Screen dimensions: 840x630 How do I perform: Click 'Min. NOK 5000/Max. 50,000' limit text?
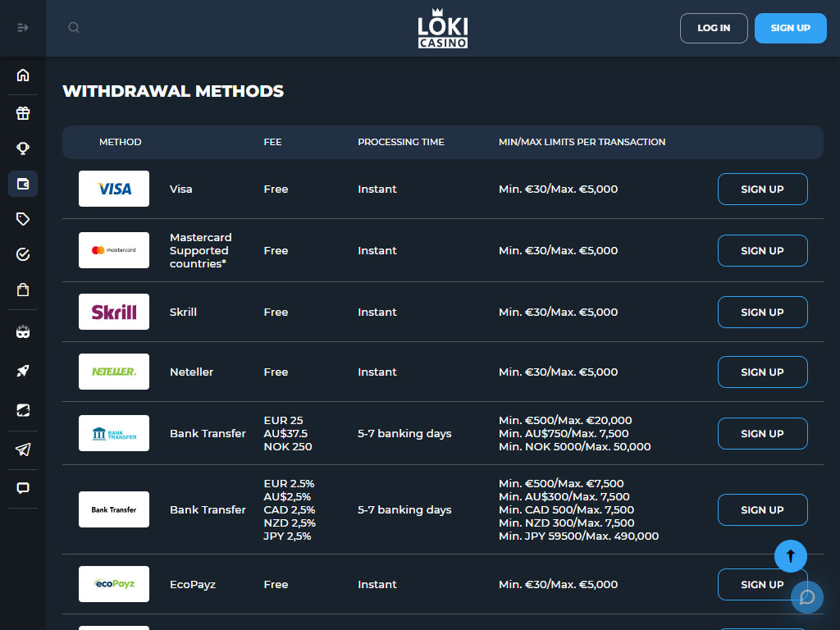click(575, 447)
